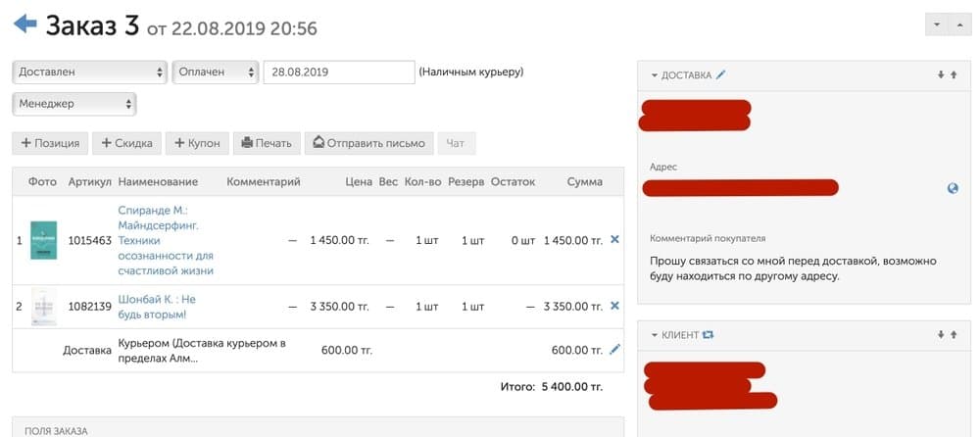Go back using the blue arrow

click(25, 24)
